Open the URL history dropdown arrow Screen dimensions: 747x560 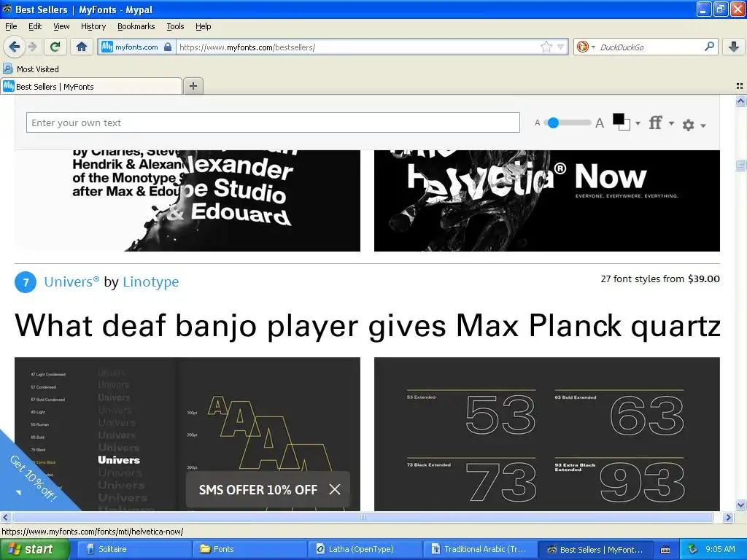[x=561, y=47]
